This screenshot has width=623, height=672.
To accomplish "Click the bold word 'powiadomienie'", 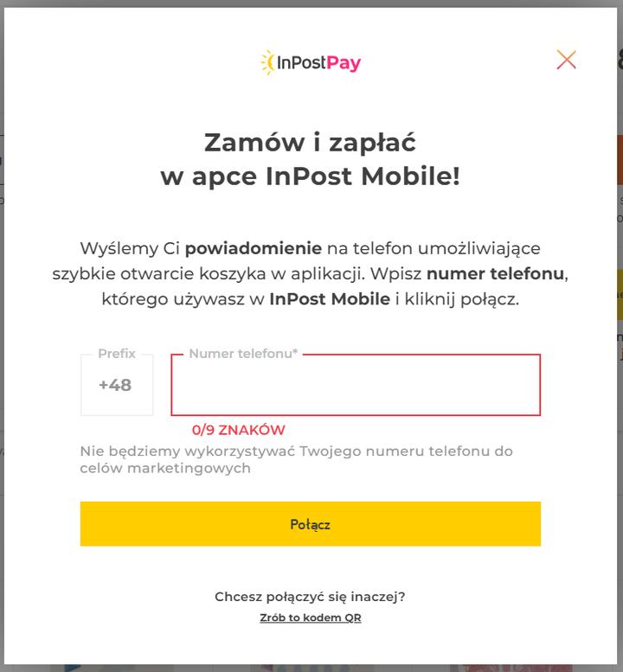I will [x=253, y=249].
